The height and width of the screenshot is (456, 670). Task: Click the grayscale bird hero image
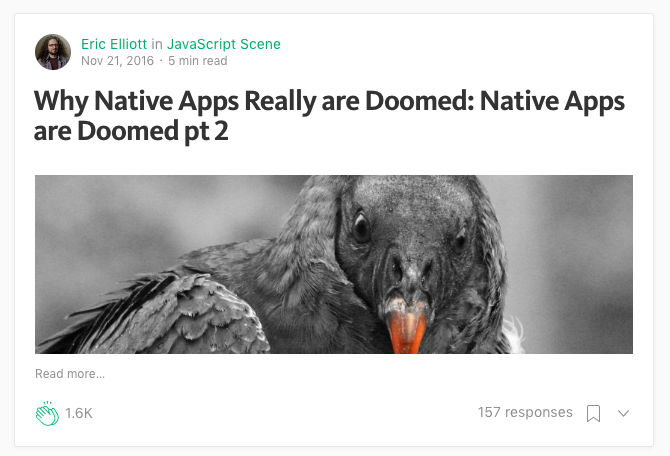pos(334,264)
